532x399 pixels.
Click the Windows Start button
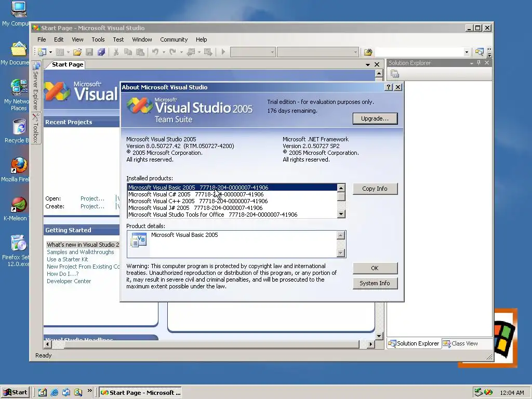click(x=15, y=393)
